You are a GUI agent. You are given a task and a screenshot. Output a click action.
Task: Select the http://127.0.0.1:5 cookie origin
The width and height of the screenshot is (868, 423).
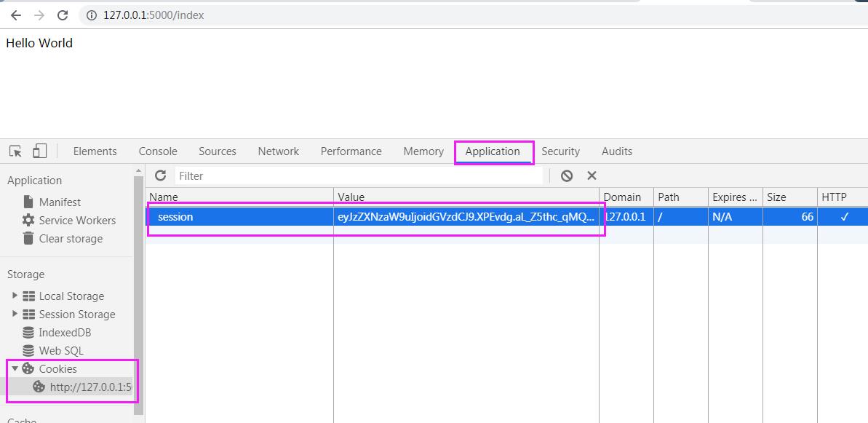tap(91, 387)
